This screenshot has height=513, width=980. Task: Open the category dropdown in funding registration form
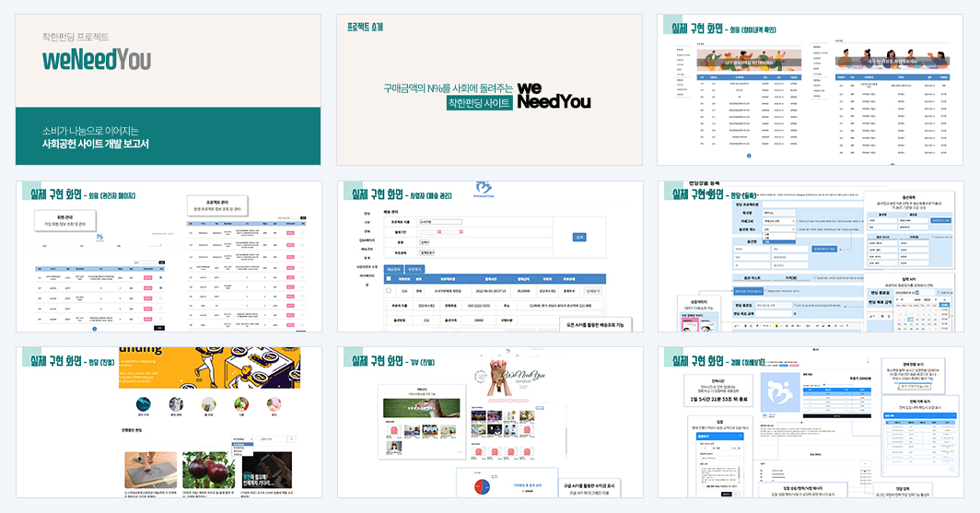779,221
